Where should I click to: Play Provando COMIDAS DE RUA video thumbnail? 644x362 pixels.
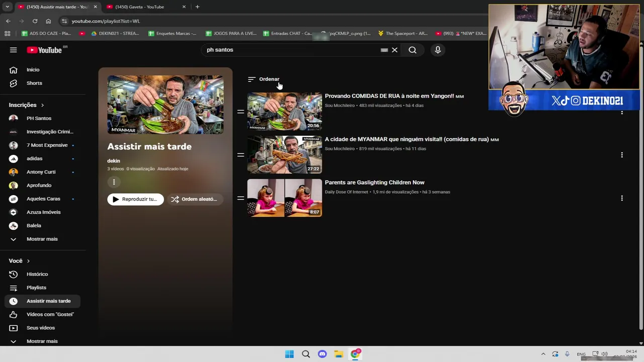(x=284, y=112)
